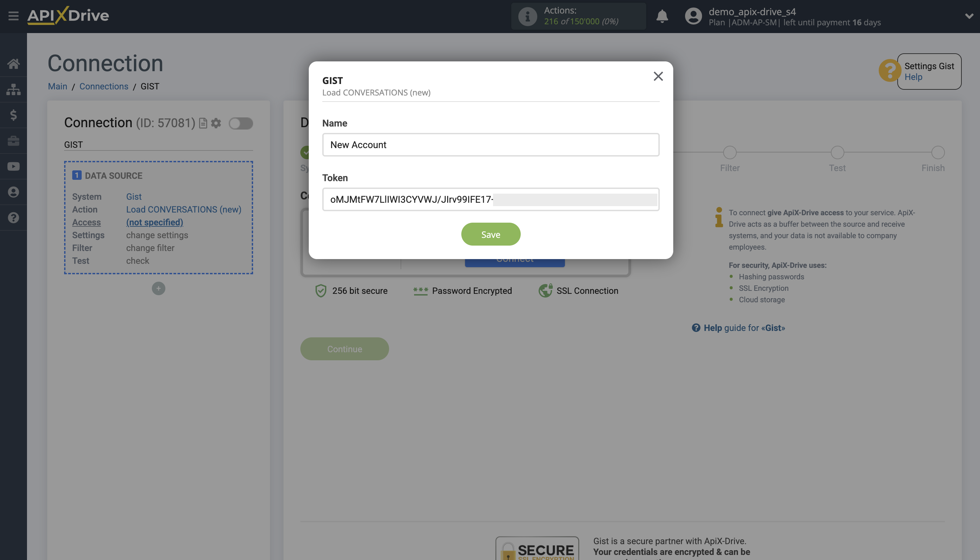This screenshot has width=980, height=560.
Task: Toggle the connection on/off switch
Action: click(x=241, y=124)
